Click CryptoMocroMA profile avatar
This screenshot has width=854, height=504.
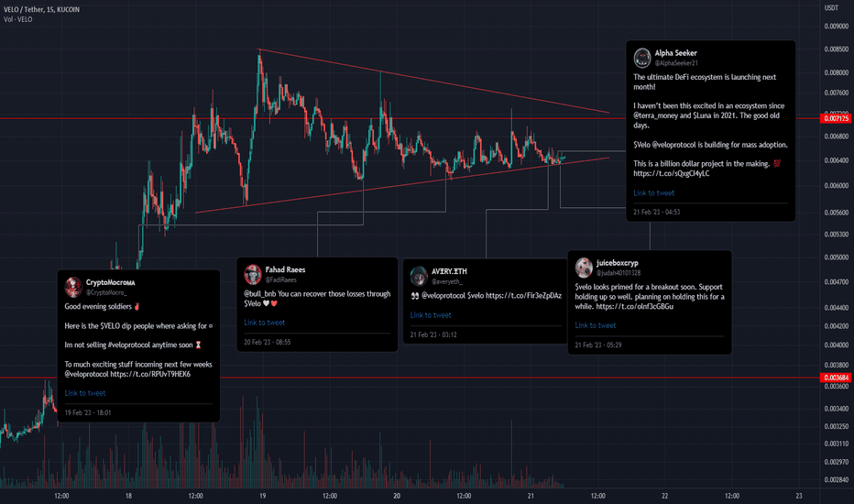[73, 287]
